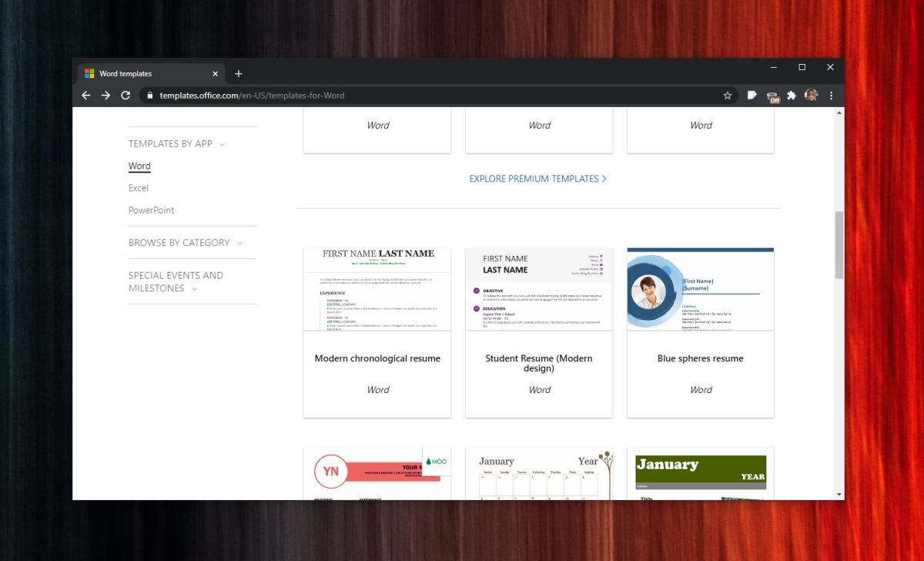924x561 pixels.
Task: Navigate back using the browser back arrow
Action: pyautogui.click(x=85, y=95)
